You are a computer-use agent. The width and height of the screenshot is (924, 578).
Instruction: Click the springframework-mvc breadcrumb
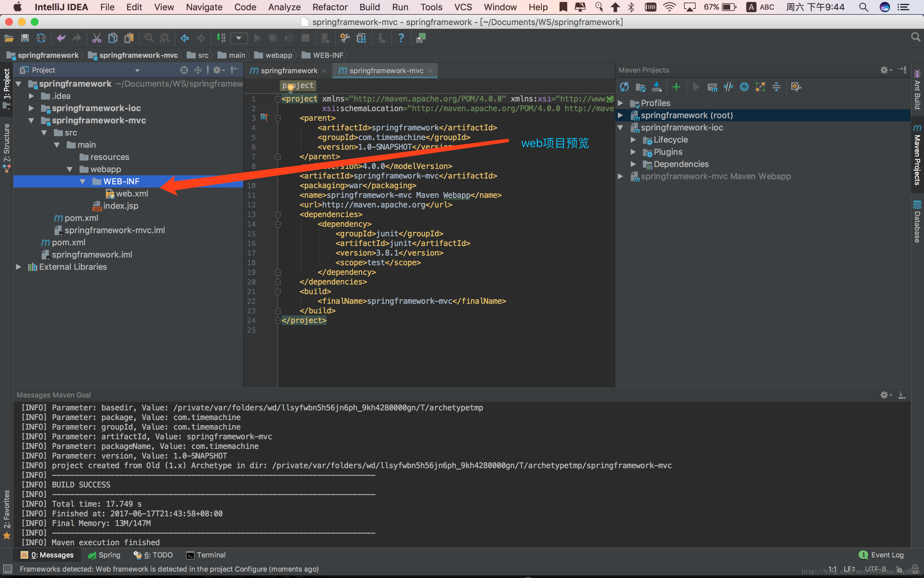133,56
